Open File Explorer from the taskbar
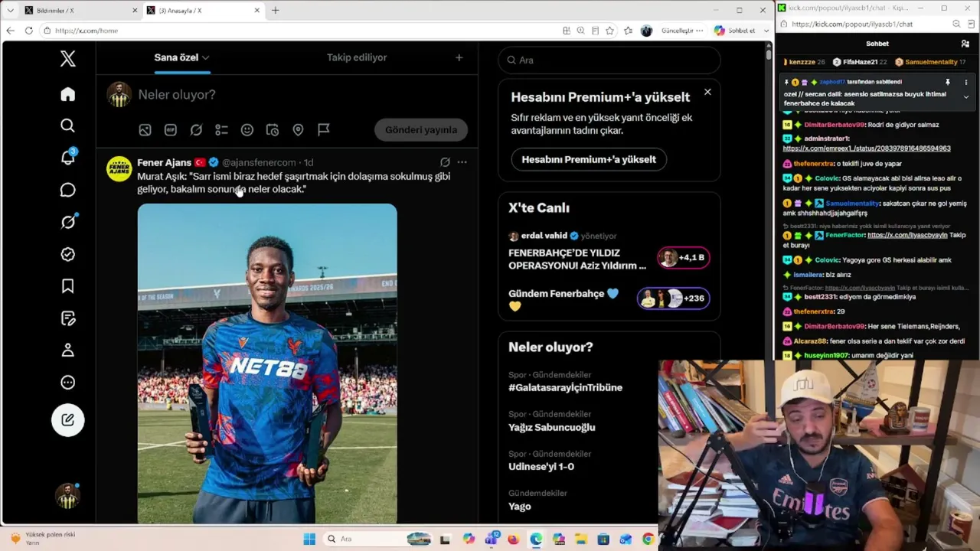This screenshot has height=551, width=980. pos(581,540)
